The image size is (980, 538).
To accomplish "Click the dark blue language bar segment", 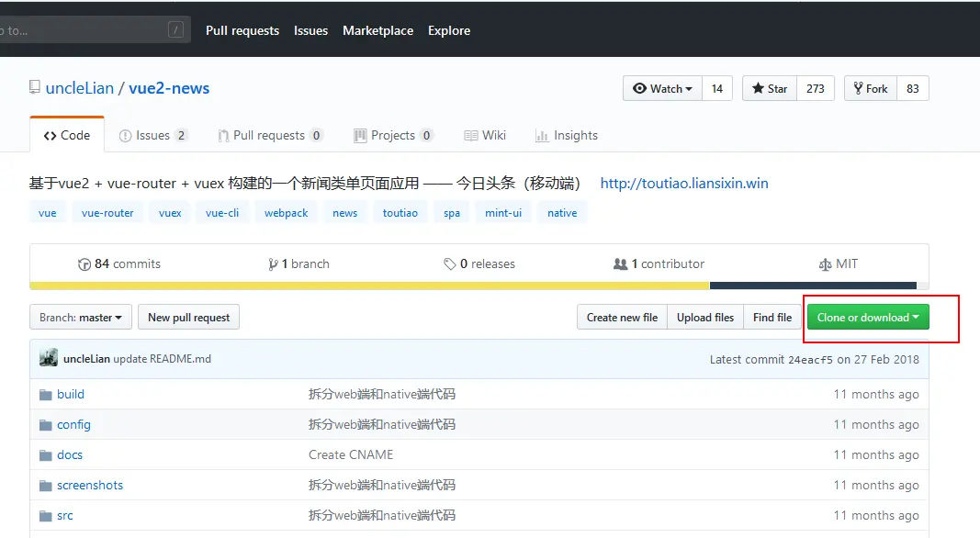I will pos(813,286).
